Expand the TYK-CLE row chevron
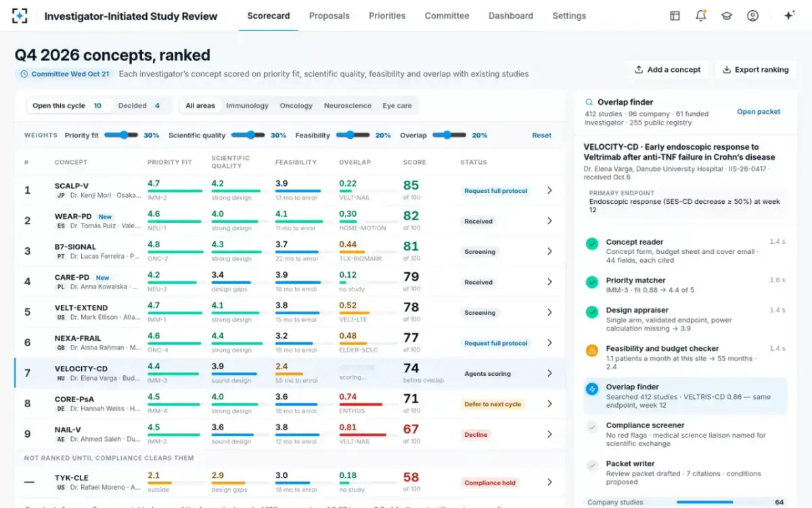The width and height of the screenshot is (812, 508). [x=549, y=482]
